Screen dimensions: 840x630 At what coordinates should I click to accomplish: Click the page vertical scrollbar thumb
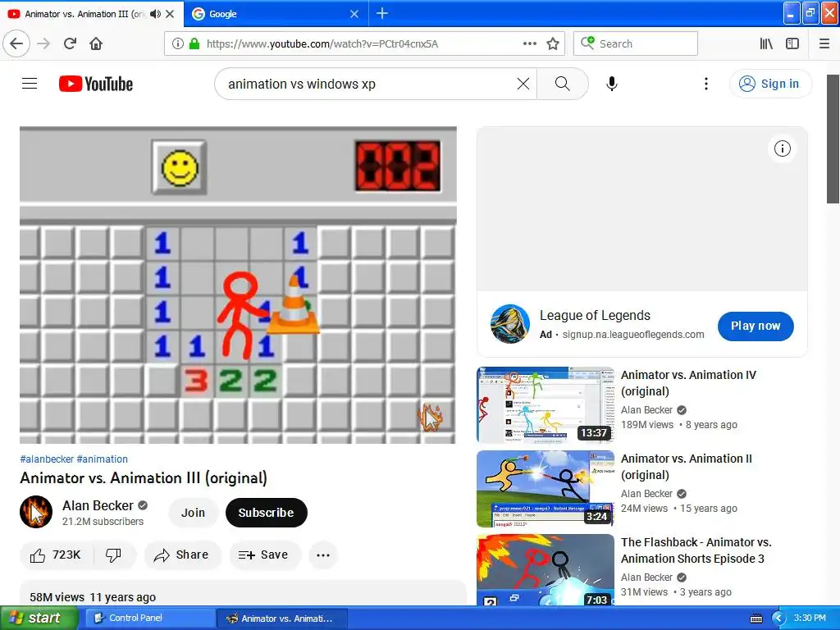[833, 139]
